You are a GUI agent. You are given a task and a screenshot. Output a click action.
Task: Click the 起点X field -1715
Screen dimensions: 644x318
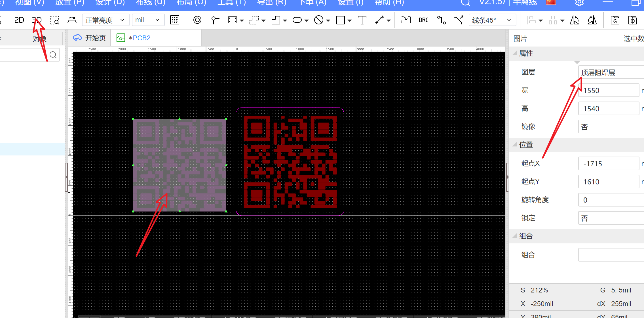(609, 164)
